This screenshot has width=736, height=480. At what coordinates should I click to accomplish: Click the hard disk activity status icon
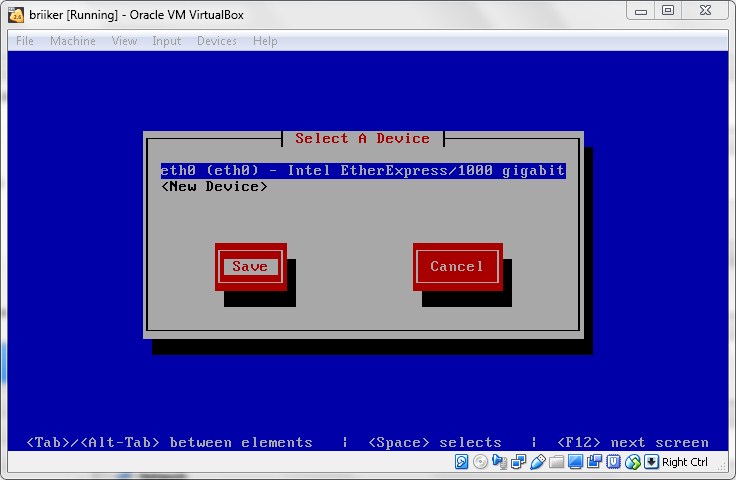point(461,462)
